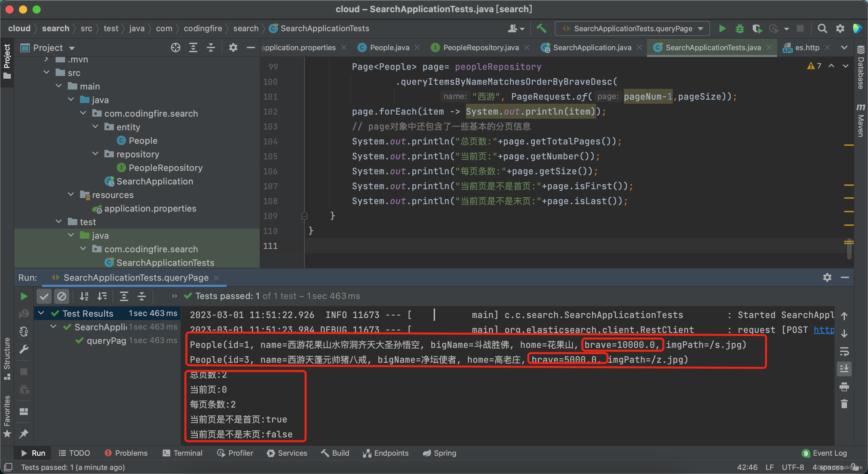This screenshot has height=474, width=868.
Task: Rerun test using green play icon
Action: [24, 296]
